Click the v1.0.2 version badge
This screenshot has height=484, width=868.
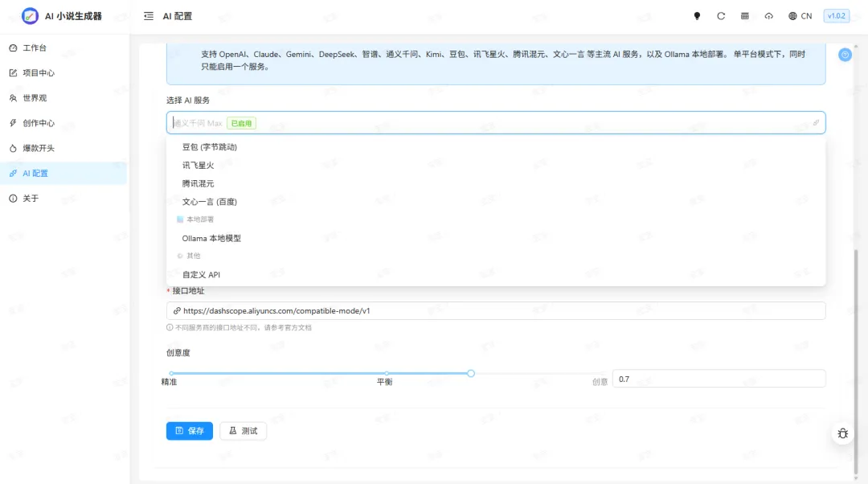tap(836, 16)
